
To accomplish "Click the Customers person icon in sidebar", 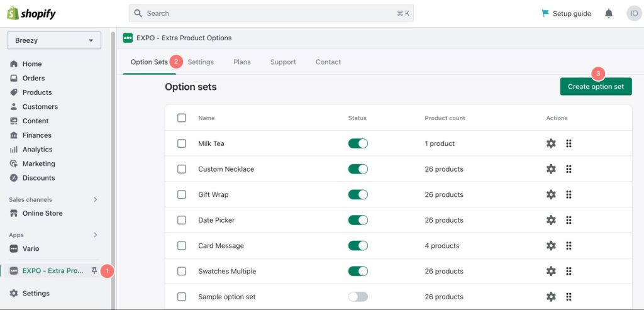I will [14, 107].
